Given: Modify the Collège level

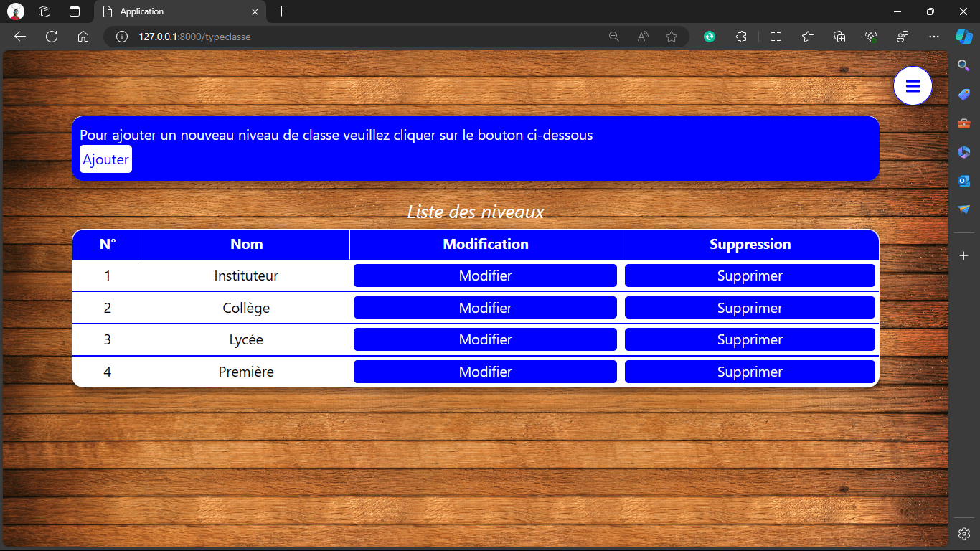Looking at the screenshot, I should 485,308.
